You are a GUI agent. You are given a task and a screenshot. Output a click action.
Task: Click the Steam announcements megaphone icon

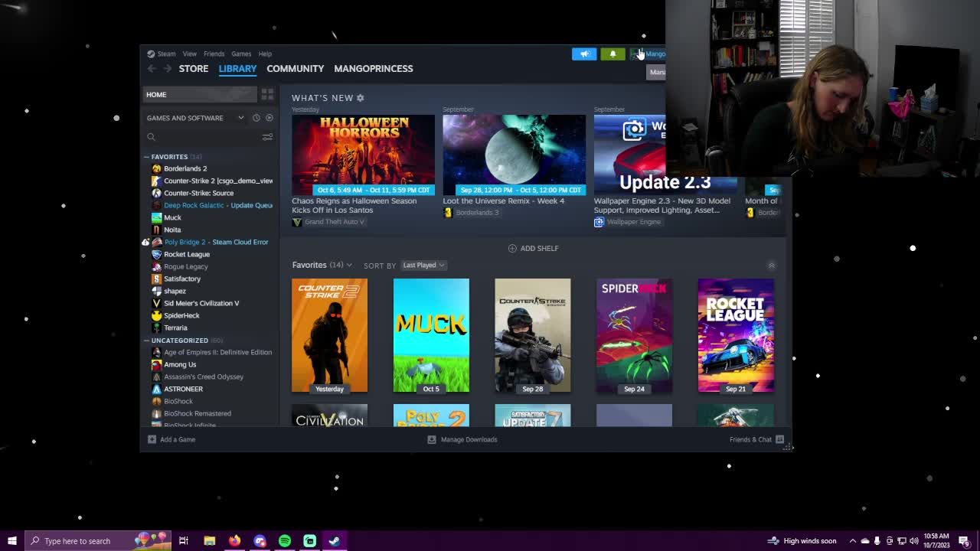(584, 54)
